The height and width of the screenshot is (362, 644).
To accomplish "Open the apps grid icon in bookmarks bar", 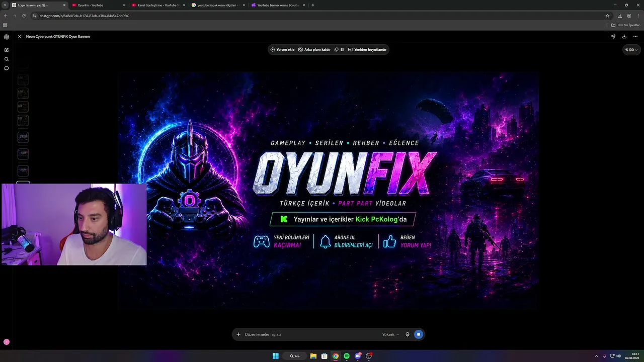I will [x=5, y=25].
